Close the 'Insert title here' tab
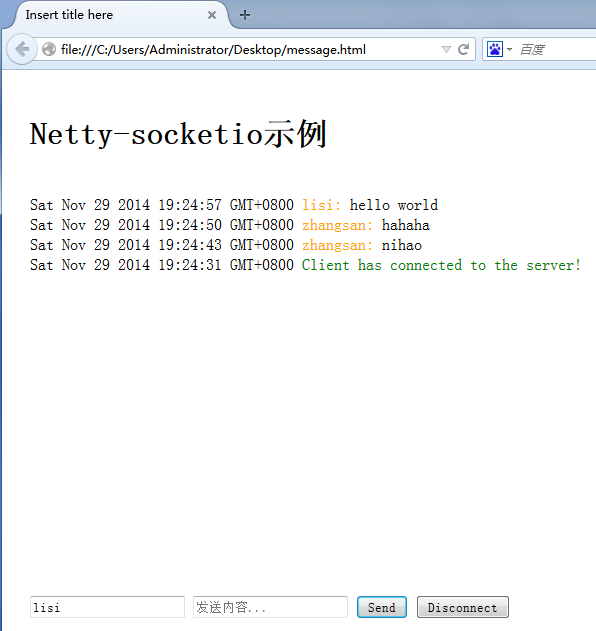The height and width of the screenshot is (631, 596). pyautogui.click(x=212, y=15)
